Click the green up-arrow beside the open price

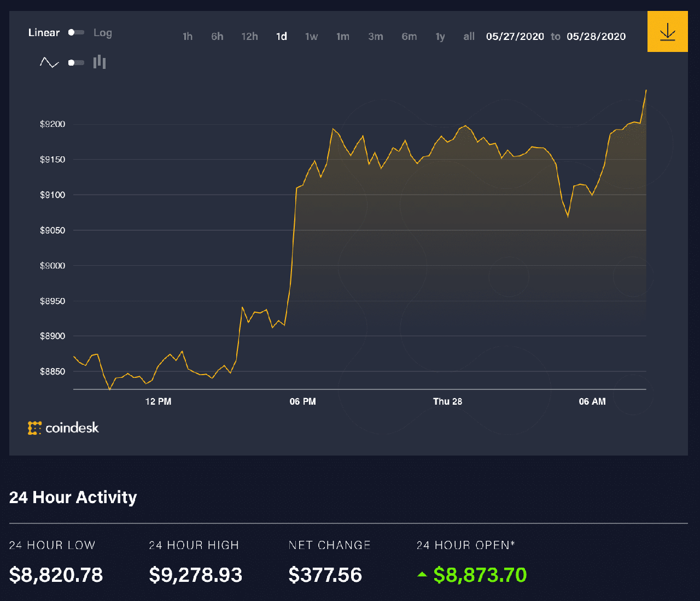[x=422, y=574]
